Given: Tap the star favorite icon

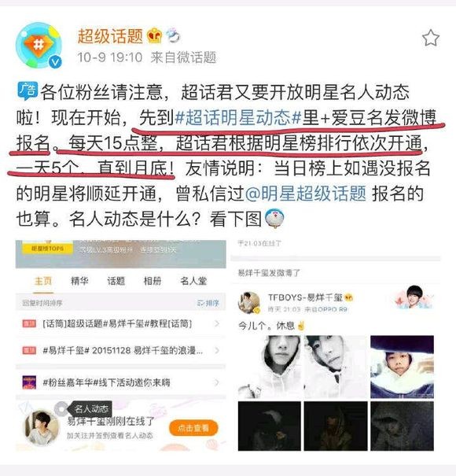Looking at the screenshot, I should point(431,38).
